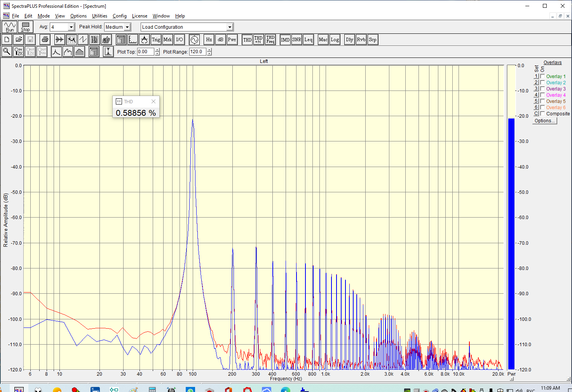Enable the Overlay 1 checkbox
Image resolution: width=572 pixels, height=392 pixels.
542,76
